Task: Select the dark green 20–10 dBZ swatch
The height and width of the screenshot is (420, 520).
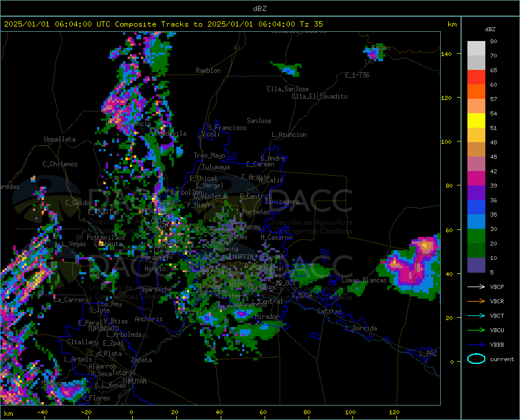Action: (476, 251)
